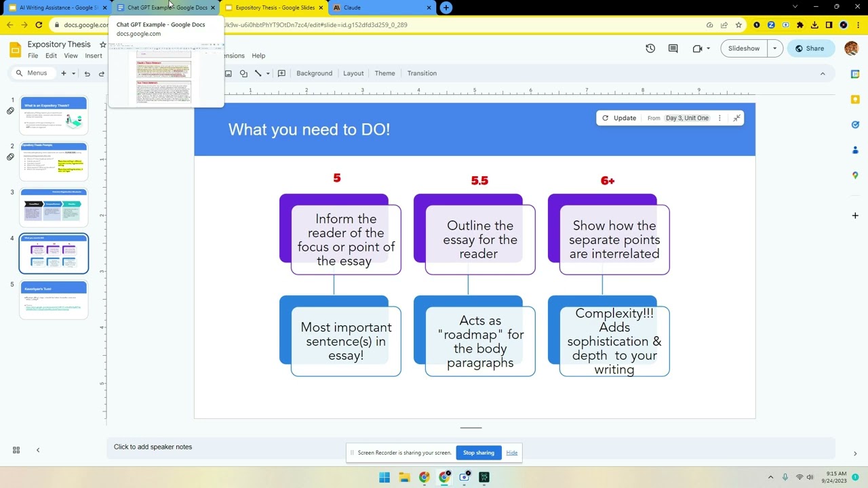Open Google Maps in side panel
The height and width of the screenshot is (488, 868).
(x=855, y=176)
